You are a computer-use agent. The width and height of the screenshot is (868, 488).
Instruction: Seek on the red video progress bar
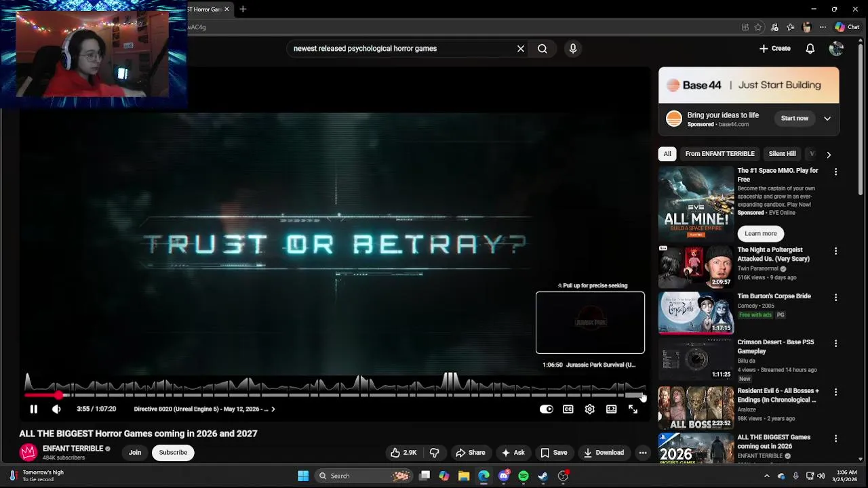coord(335,395)
